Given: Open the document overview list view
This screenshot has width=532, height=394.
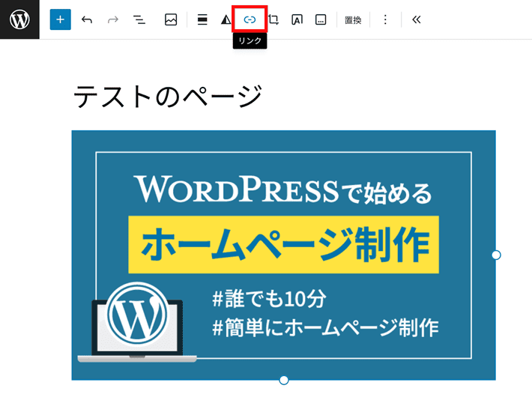Looking at the screenshot, I should (x=139, y=19).
